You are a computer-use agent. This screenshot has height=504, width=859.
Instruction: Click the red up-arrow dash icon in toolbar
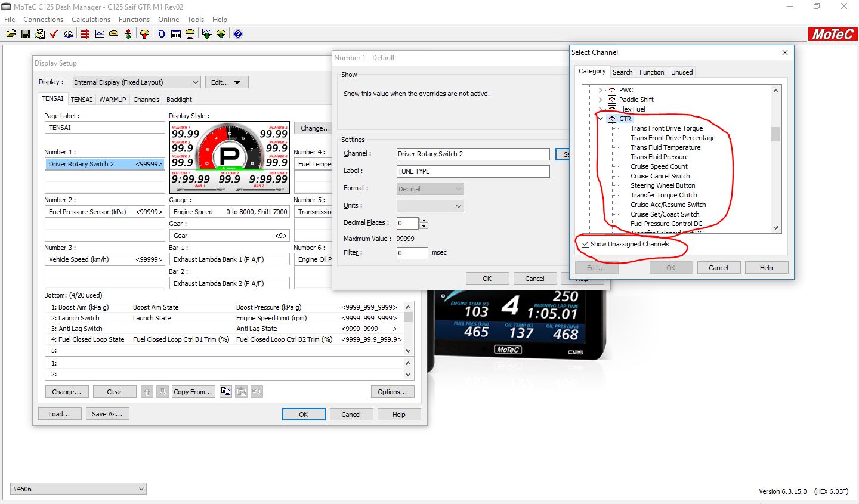(144, 34)
